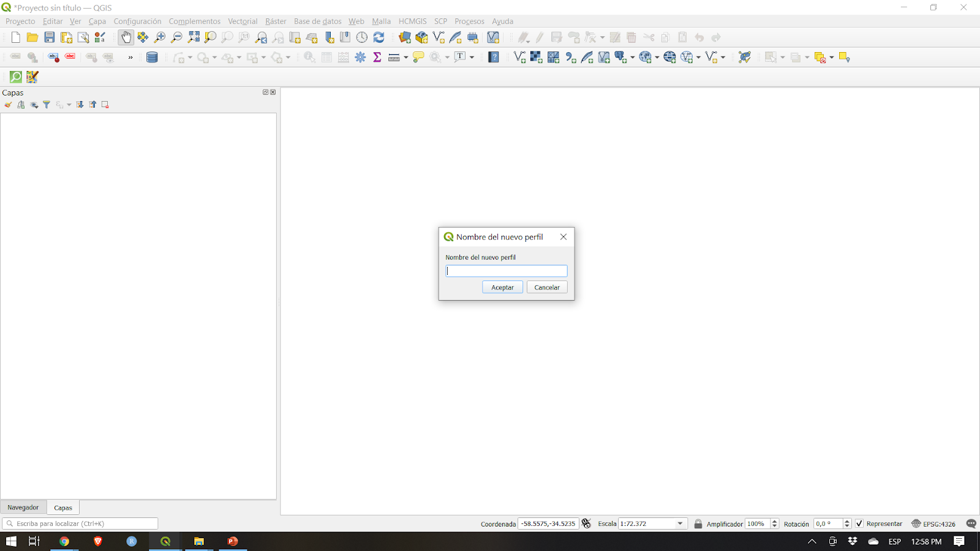Open File Explorer from the taskbar
Image resolution: width=980 pixels, height=551 pixels.
pyautogui.click(x=199, y=541)
